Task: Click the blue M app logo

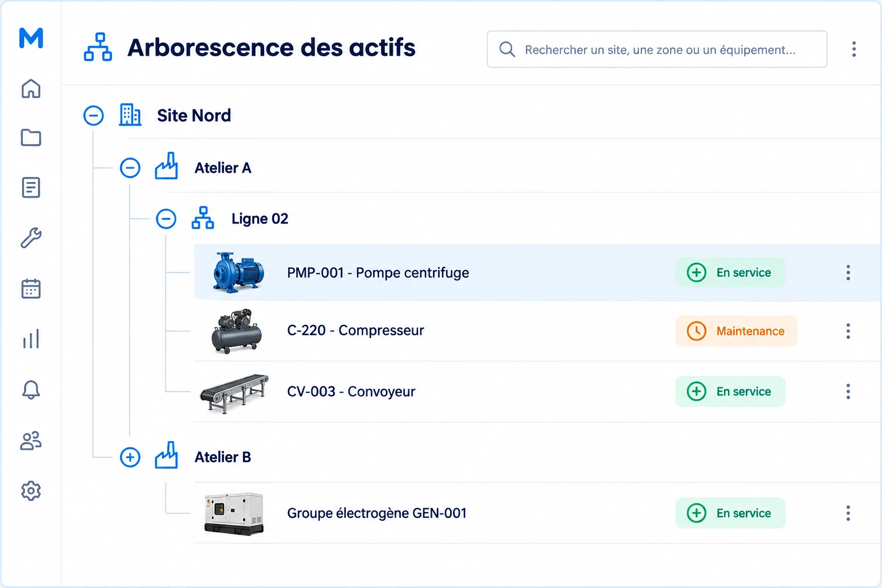Action: tap(31, 38)
